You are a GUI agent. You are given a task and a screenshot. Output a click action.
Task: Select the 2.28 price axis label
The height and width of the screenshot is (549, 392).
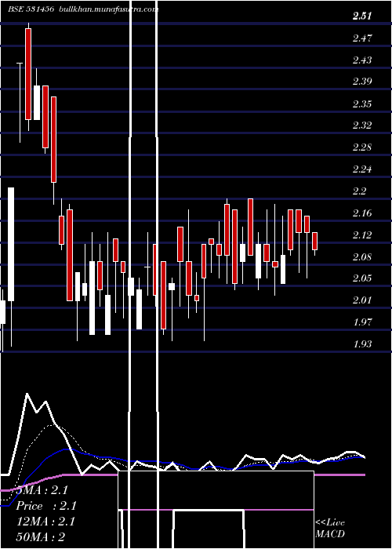362,147
